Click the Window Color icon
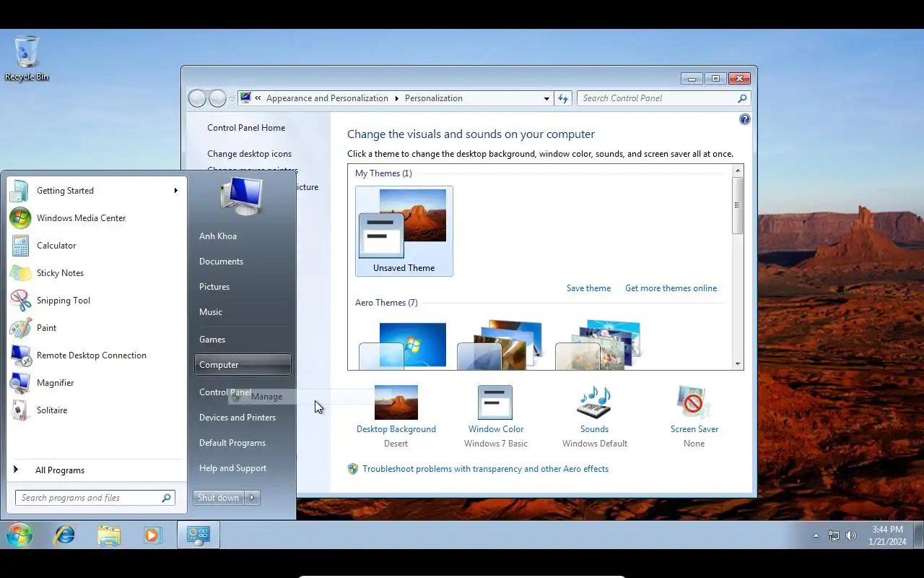924x578 pixels. [495, 402]
